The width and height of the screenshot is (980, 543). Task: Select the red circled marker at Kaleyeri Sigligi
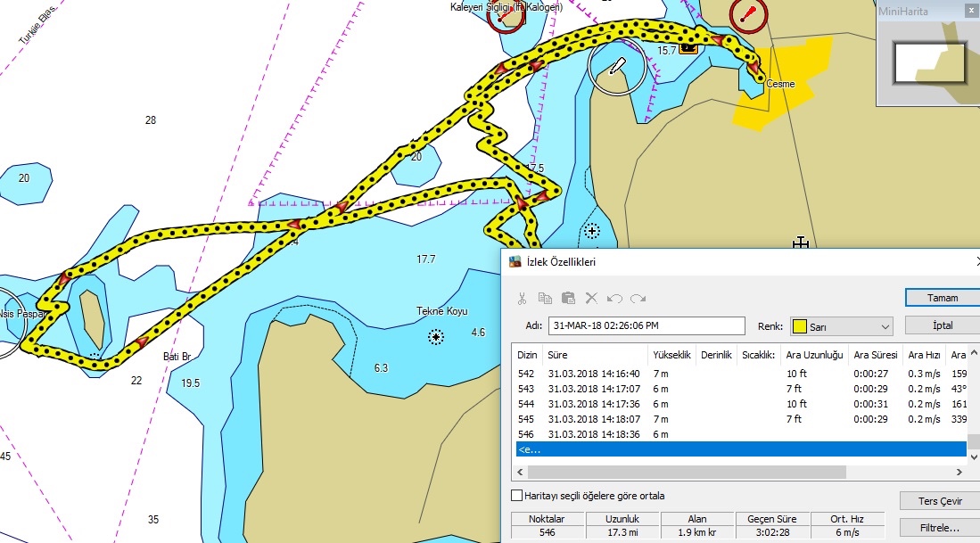coord(506,16)
